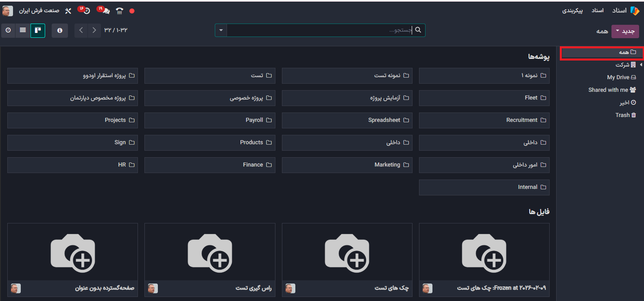
Task: Expand the search filter options dropdown
Action: click(x=221, y=30)
